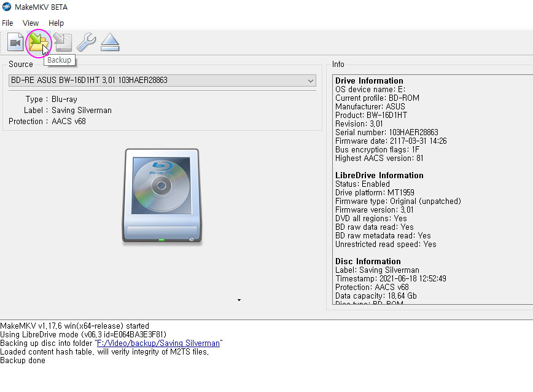The image size is (533, 392).
Task: Click 'Firmware version: 3.01' line
Action: [x=374, y=210]
